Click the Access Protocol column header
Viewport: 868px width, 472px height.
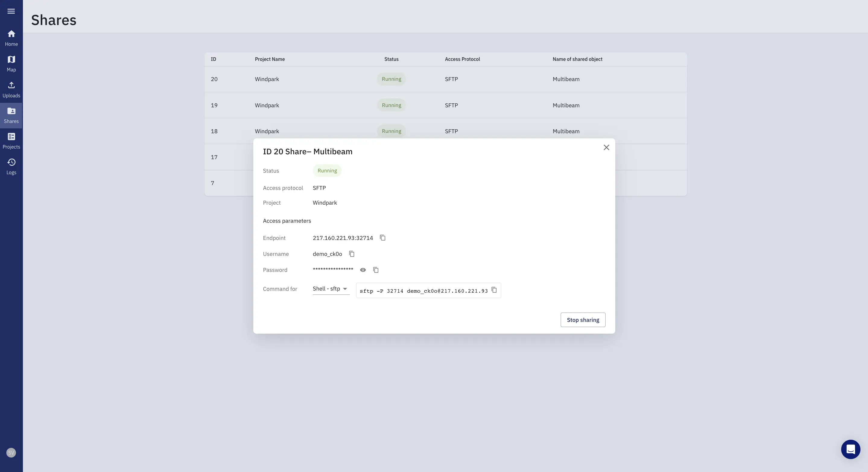click(x=462, y=59)
